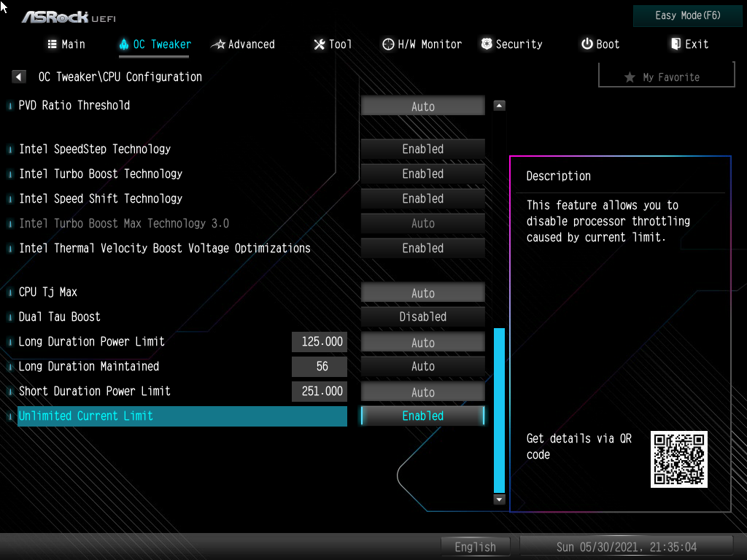Screen dimensions: 747x560
Task: Click the star icon in My Favorite
Action: point(630,77)
